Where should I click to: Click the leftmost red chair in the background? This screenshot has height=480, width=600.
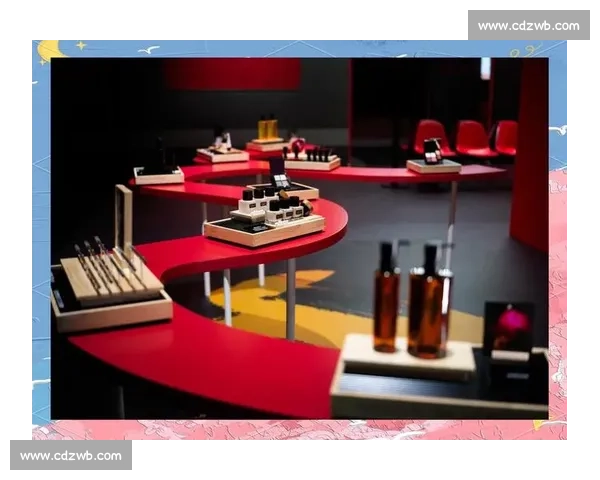(x=431, y=136)
